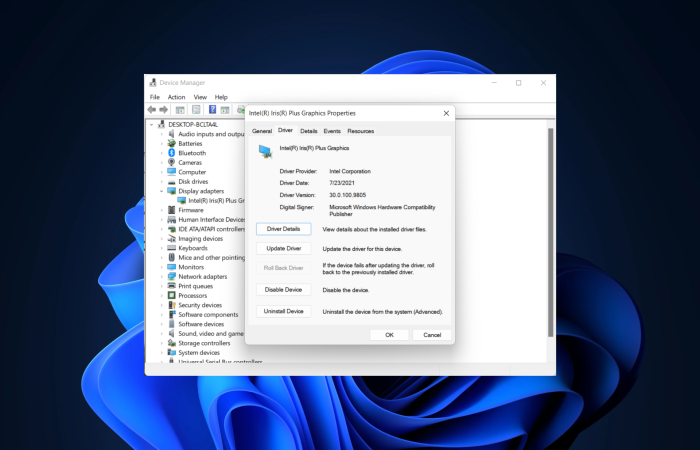
Task: Select the Cameras category icon
Action: (x=171, y=162)
